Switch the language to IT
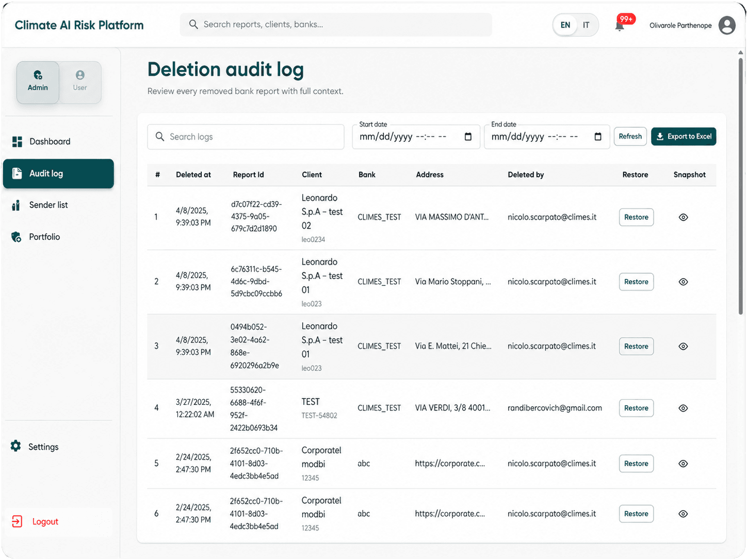Viewport: 747px width, 560px height. (x=586, y=25)
